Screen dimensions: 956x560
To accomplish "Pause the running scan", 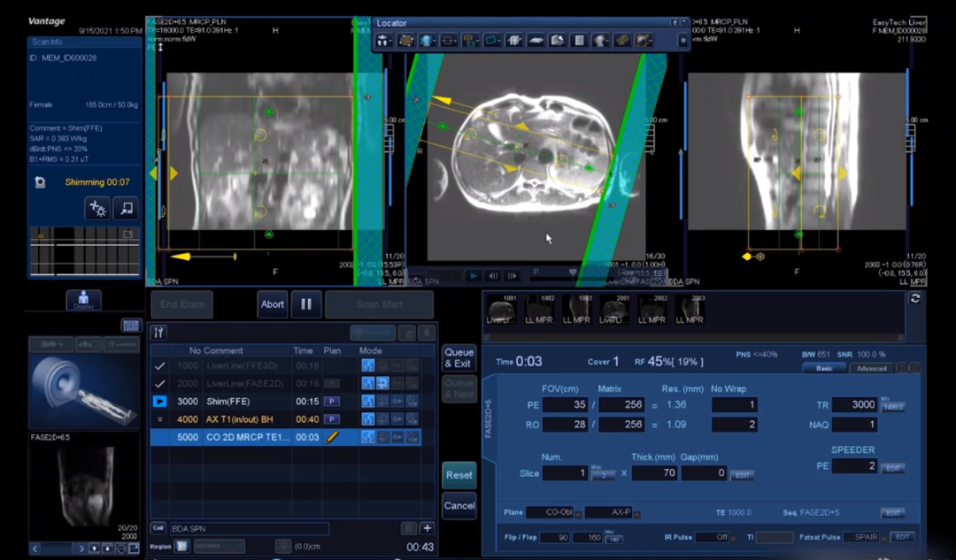I will click(x=306, y=304).
